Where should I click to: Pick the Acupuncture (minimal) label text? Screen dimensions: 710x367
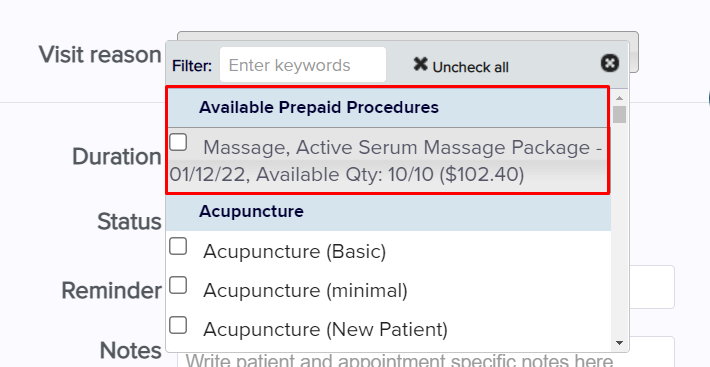pyautogui.click(x=305, y=291)
